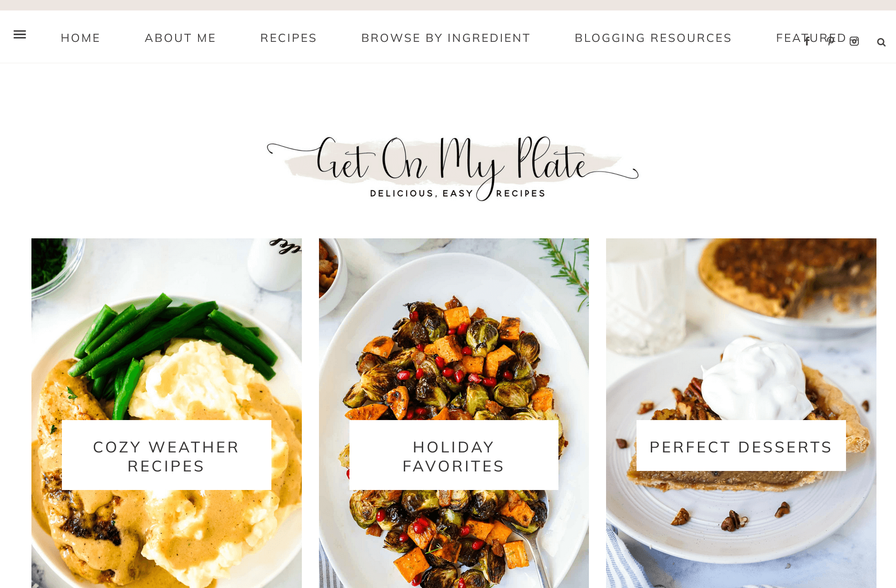Click the 'Delicious, Easy Recipes' tagline

(x=457, y=193)
